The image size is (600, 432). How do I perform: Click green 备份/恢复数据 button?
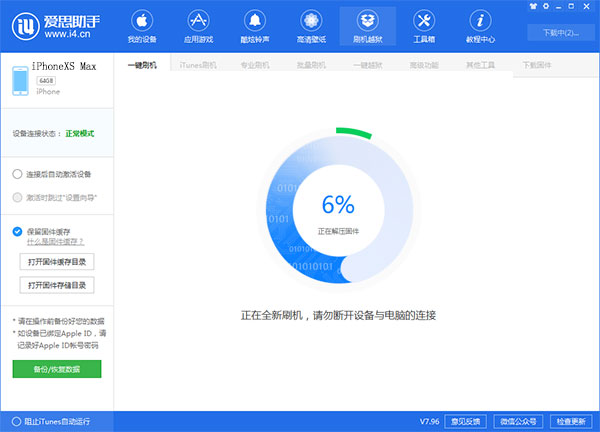[x=57, y=369]
